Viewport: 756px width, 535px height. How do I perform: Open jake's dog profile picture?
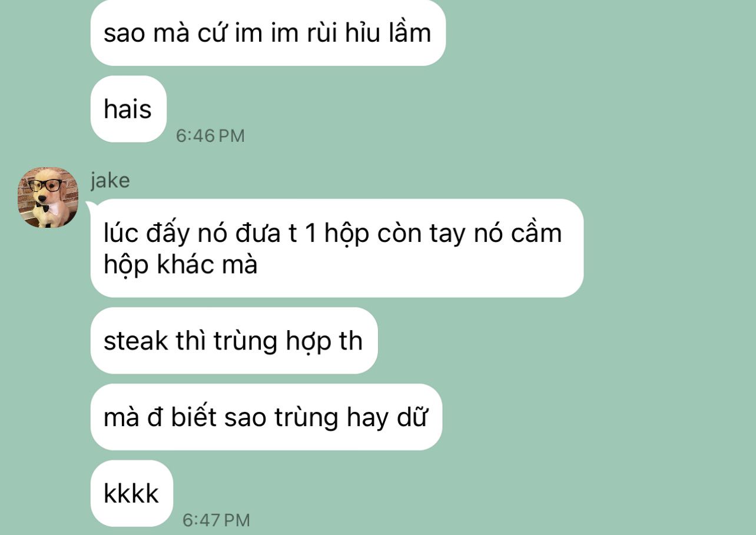(48, 197)
